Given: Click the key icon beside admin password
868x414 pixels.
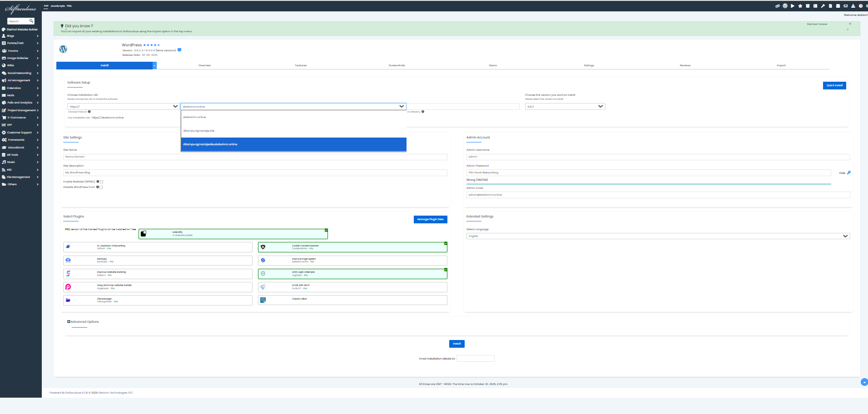Looking at the screenshot, I should pos(849,172).
